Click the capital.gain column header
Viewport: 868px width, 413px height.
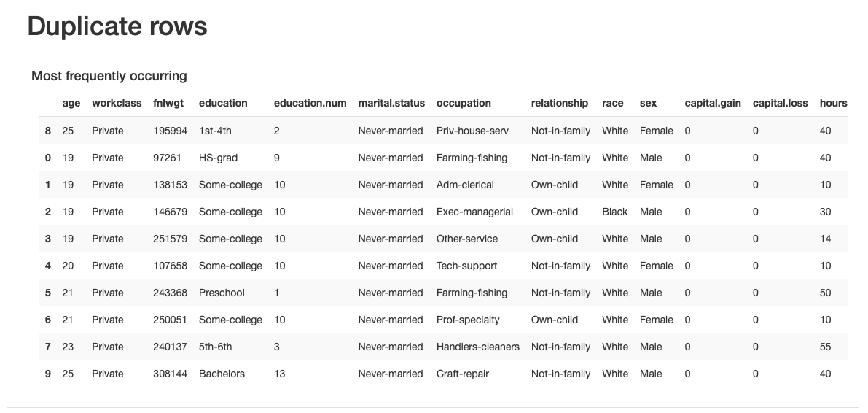(x=713, y=104)
